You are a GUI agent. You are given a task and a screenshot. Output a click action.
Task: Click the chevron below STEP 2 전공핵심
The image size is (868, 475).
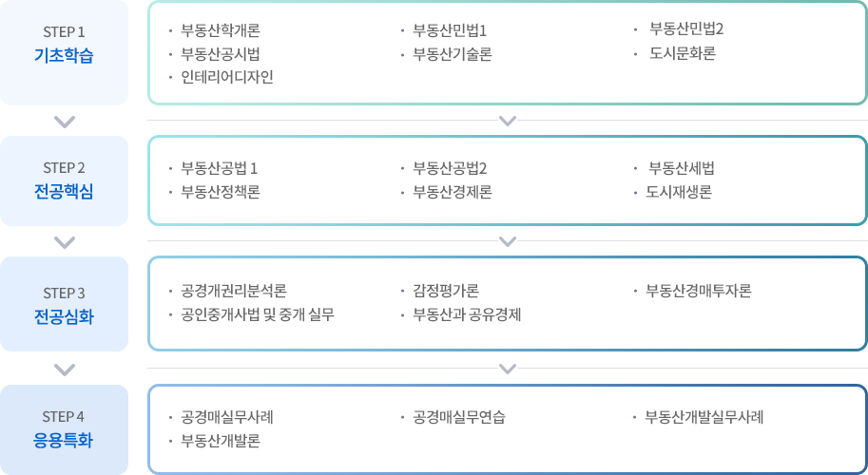(x=65, y=242)
